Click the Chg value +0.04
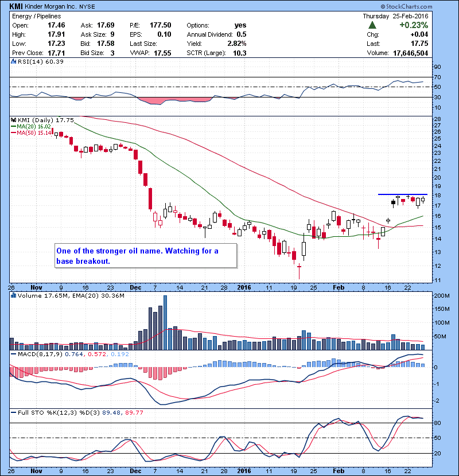The height and width of the screenshot is (476, 459). click(x=419, y=34)
